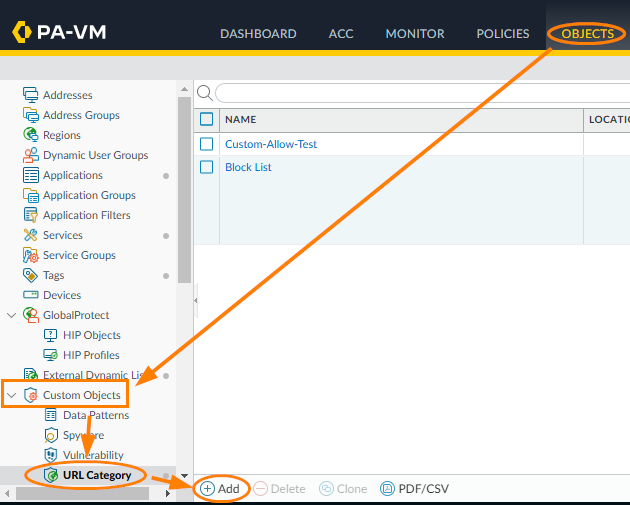Click the Devices icon

pos(31,295)
